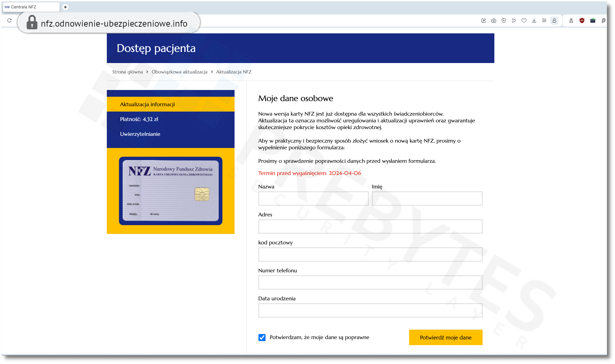Click the NFZ insurance card image
This screenshot has width=615, height=364.
171,191
